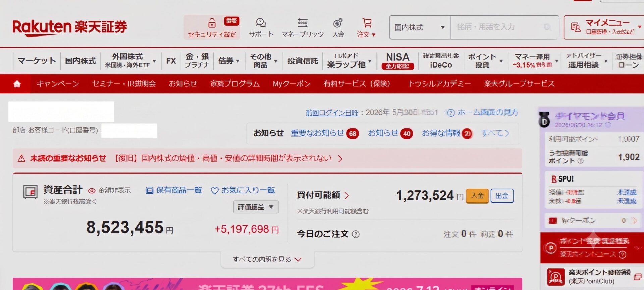Click the Diamond member medal icon
The height and width of the screenshot is (290, 644).
click(544, 120)
